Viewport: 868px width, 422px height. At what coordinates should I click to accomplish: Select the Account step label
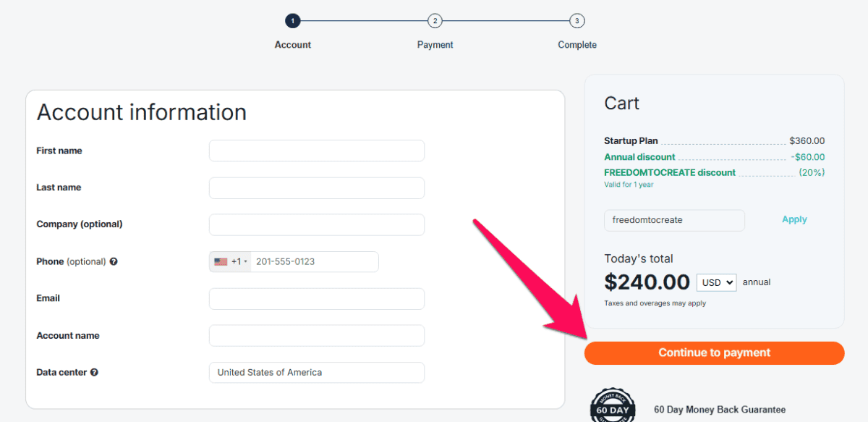[292, 44]
